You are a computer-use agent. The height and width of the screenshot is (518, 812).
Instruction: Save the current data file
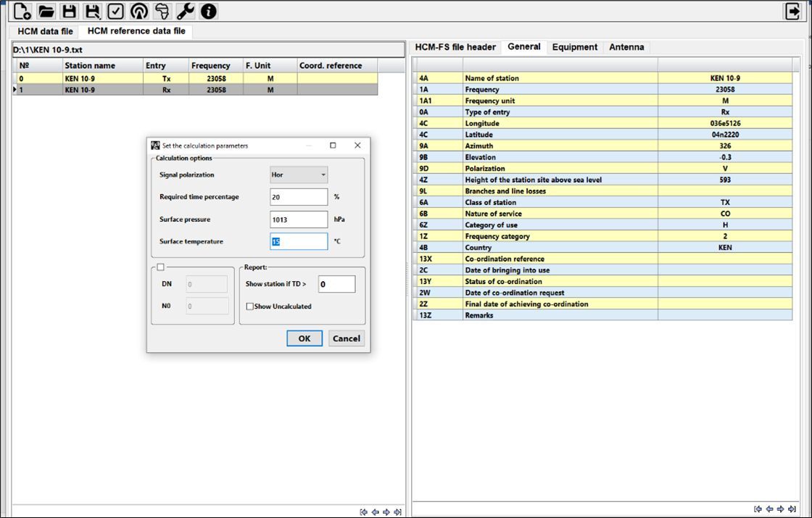(69, 11)
